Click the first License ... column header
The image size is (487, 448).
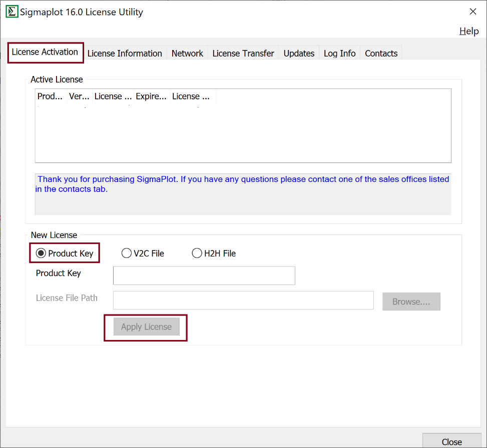113,96
